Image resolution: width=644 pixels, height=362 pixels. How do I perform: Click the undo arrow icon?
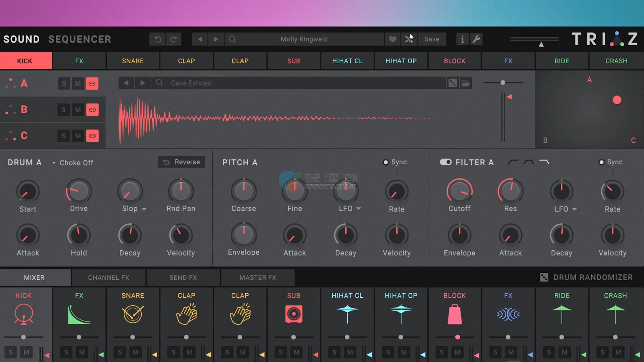158,39
